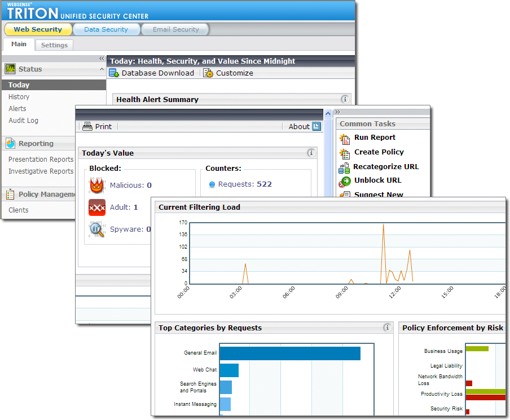Click the Requests counter blue dot

click(x=212, y=185)
